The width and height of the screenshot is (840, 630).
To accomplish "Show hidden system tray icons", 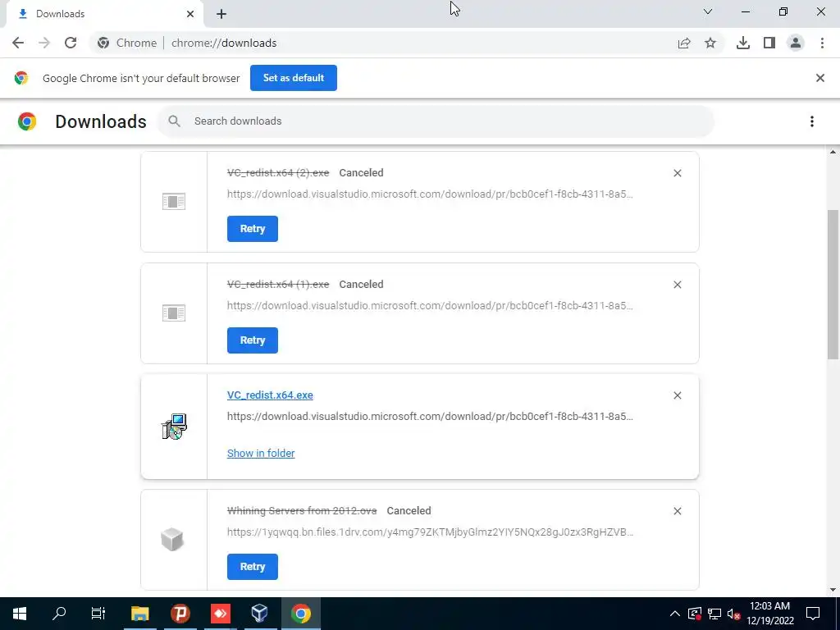I will coord(675,614).
